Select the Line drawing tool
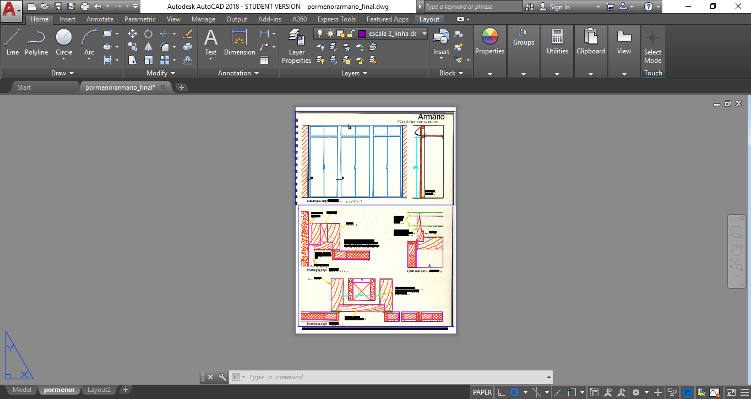This screenshot has height=399, width=751. coord(12,42)
